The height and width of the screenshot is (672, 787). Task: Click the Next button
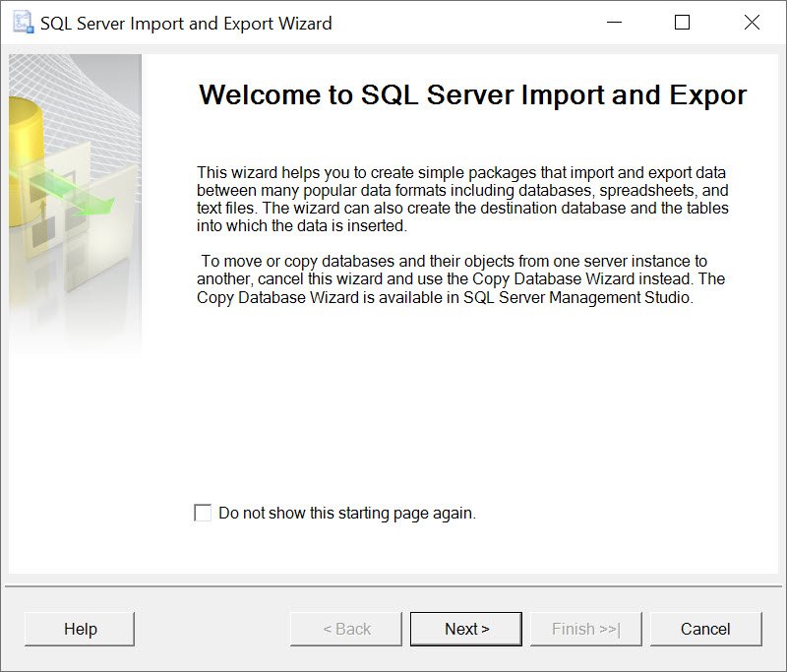466,629
